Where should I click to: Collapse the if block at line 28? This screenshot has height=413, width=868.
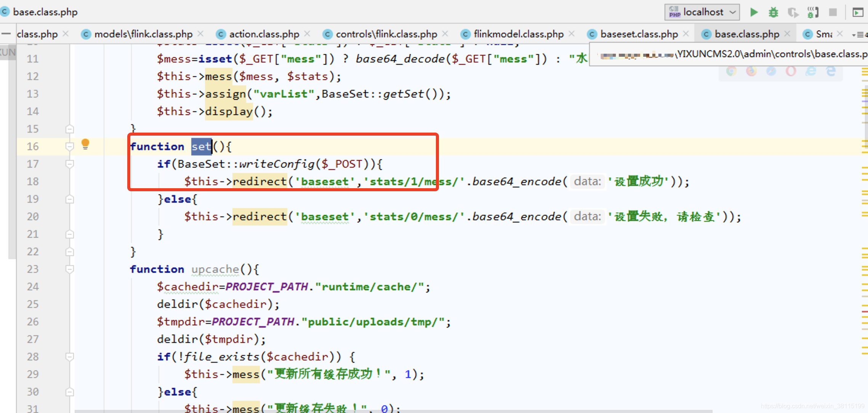coord(70,357)
